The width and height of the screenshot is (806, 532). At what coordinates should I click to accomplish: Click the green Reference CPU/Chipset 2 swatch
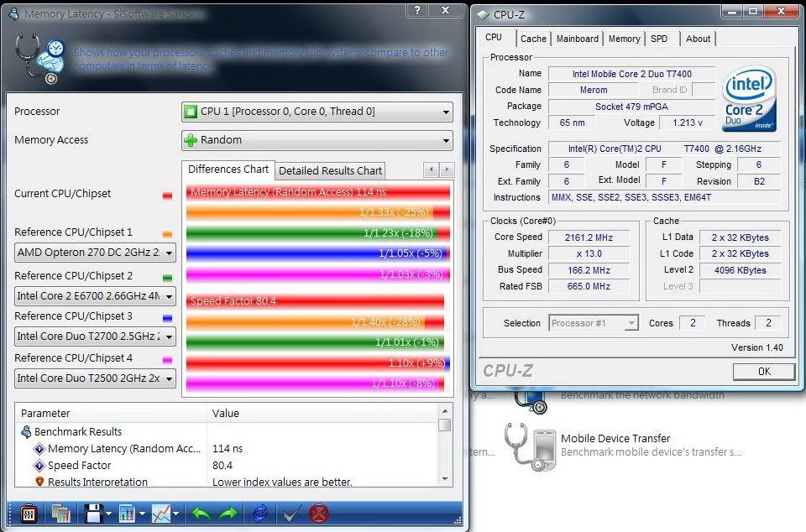click(x=168, y=278)
